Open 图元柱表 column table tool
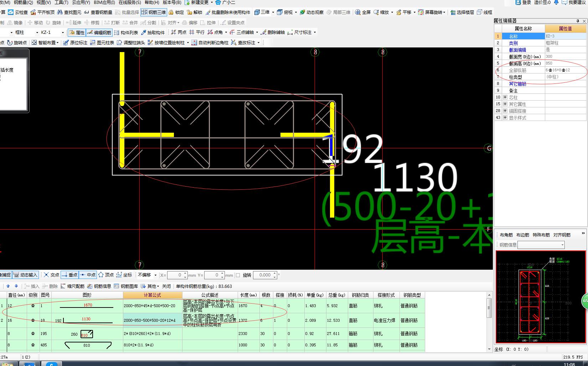The width and height of the screenshot is (588, 366). 102,42
